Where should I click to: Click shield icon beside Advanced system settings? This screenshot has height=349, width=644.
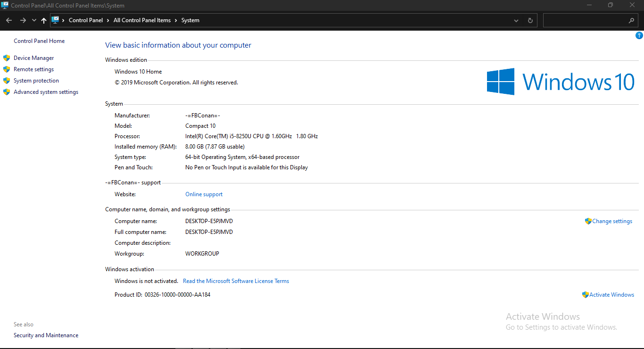pyautogui.click(x=7, y=92)
